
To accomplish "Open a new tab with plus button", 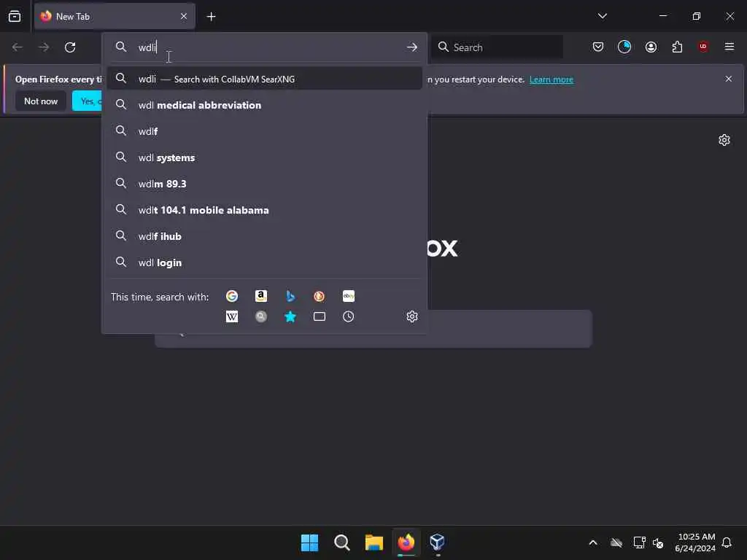I will pyautogui.click(x=211, y=17).
